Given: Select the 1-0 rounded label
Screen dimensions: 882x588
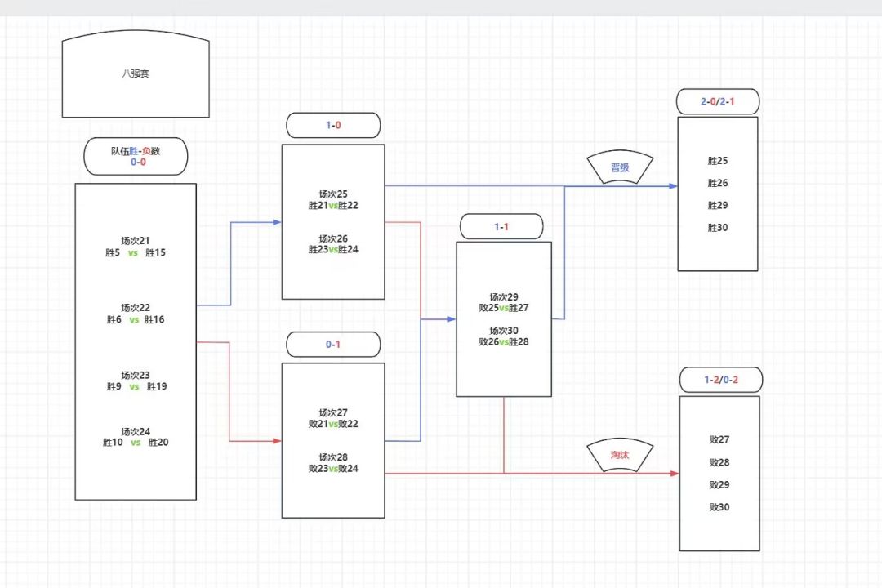Looking at the screenshot, I should (x=333, y=125).
